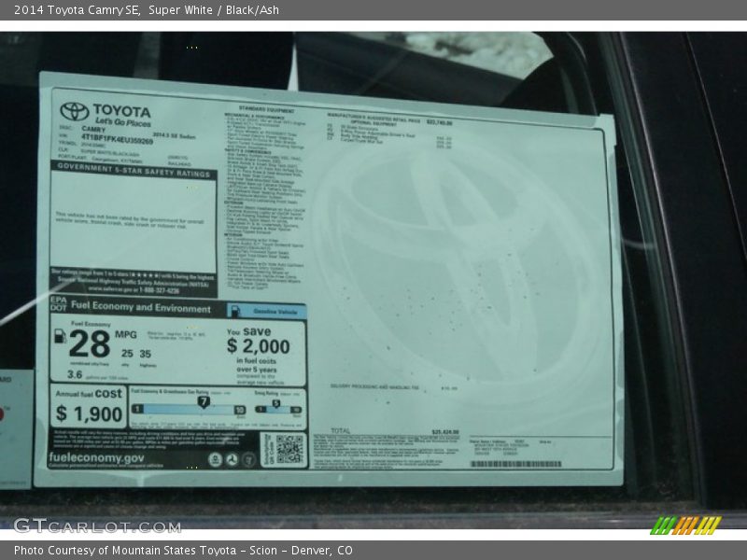Click the smog rating marker 5
This screenshot has width=747, height=560.
(275, 404)
